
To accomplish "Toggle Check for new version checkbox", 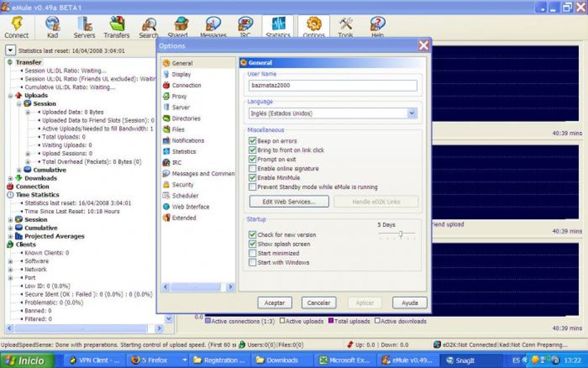I will click(252, 234).
